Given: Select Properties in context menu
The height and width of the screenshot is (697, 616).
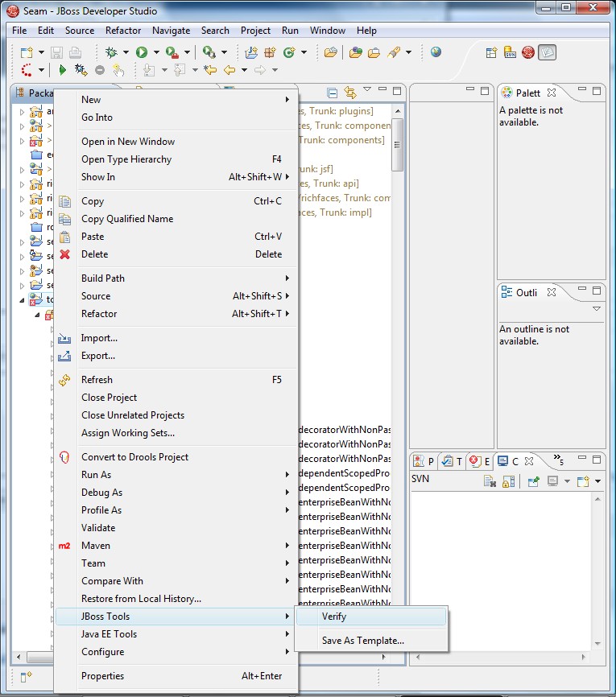Looking at the screenshot, I should point(176,676).
